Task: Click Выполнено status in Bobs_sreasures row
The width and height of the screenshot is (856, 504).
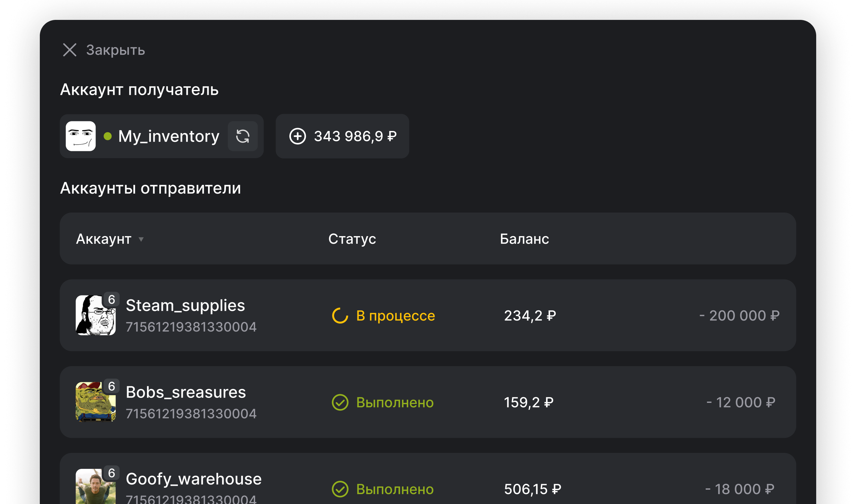Action: pyautogui.click(x=395, y=403)
